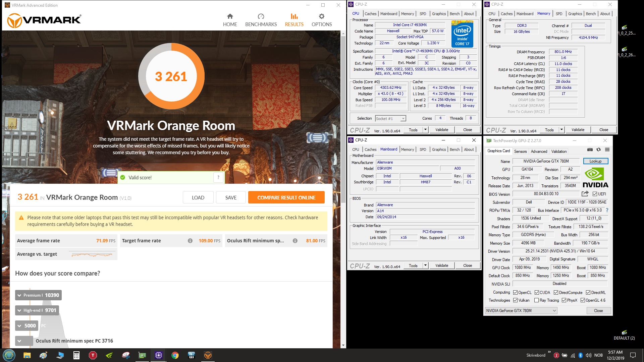Click the info icon for Target frame rate
644x362 pixels.
pyautogui.click(x=190, y=241)
